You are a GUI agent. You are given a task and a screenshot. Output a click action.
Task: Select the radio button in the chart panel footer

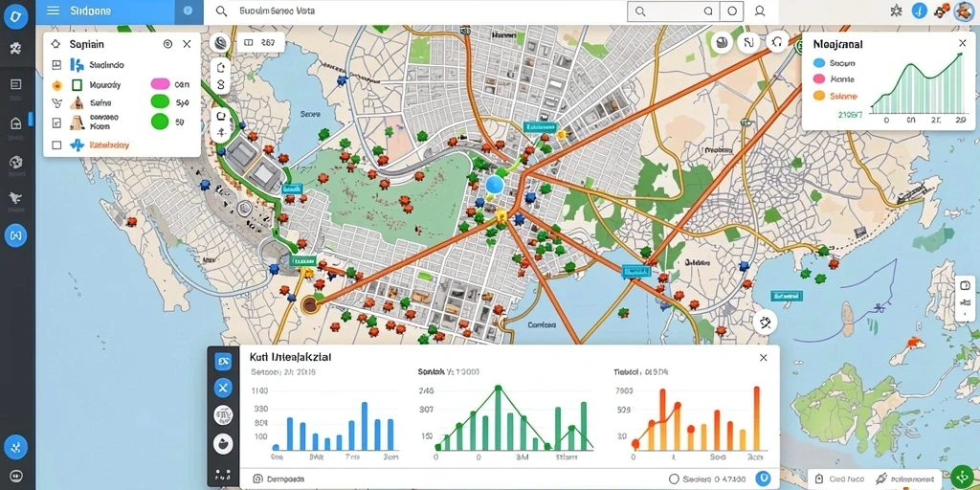pos(674,479)
